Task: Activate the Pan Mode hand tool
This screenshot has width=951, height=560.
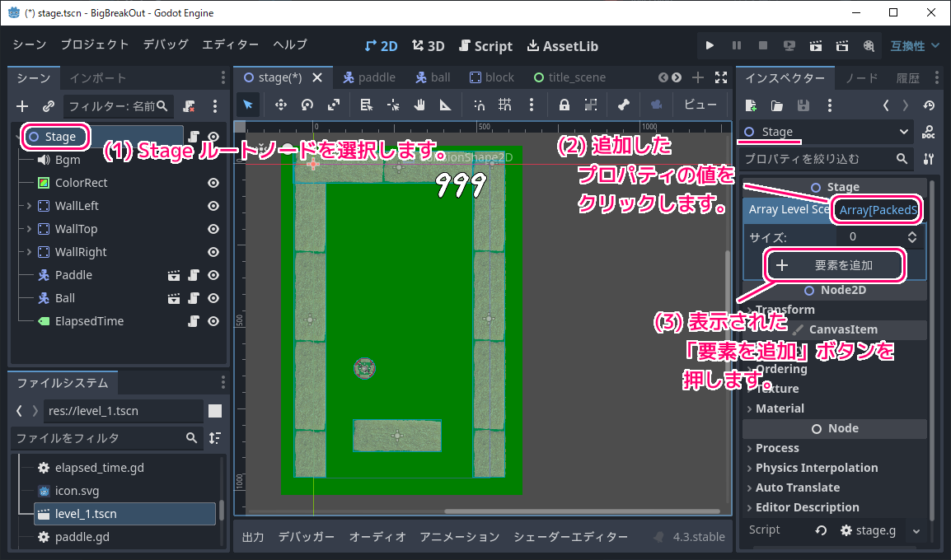Action: [419, 105]
